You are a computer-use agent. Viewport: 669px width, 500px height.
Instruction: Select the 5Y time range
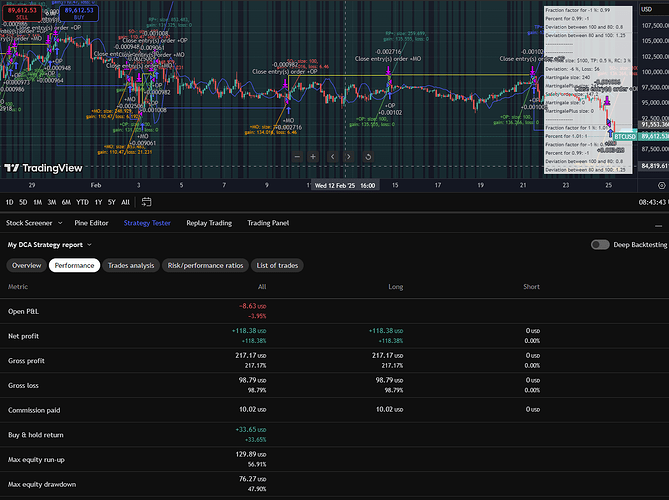[x=111, y=202]
